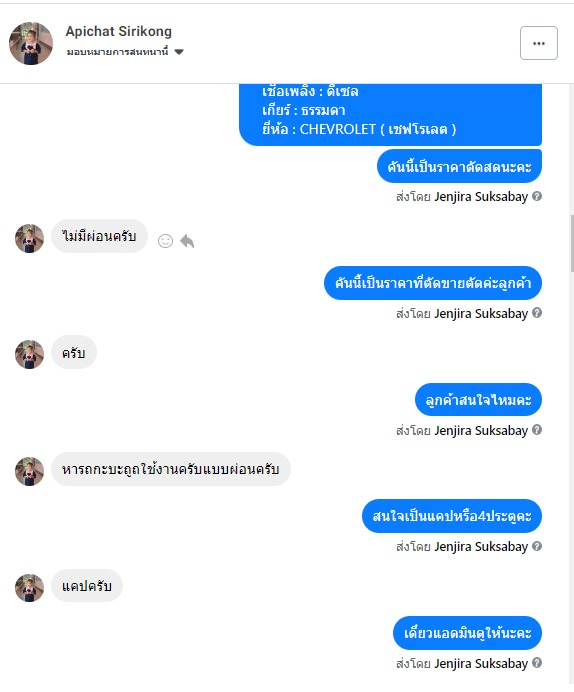
Task: Select the CHEVROLET details message bubble
Action: click(x=390, y=114)
